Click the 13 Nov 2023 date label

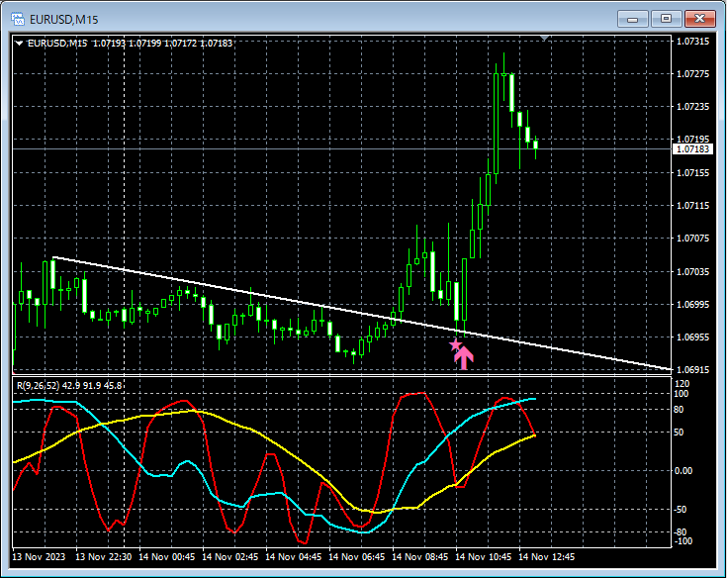pos(39,556)
